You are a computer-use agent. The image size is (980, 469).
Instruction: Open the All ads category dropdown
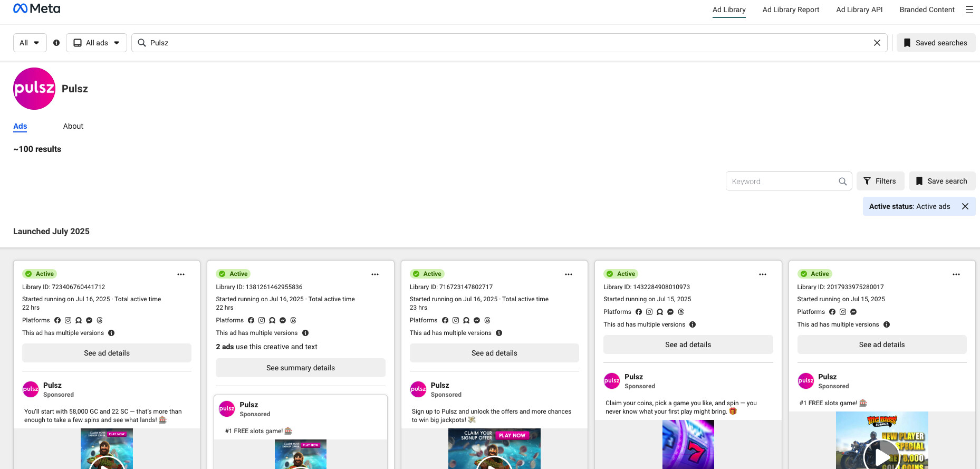point(97,43)
